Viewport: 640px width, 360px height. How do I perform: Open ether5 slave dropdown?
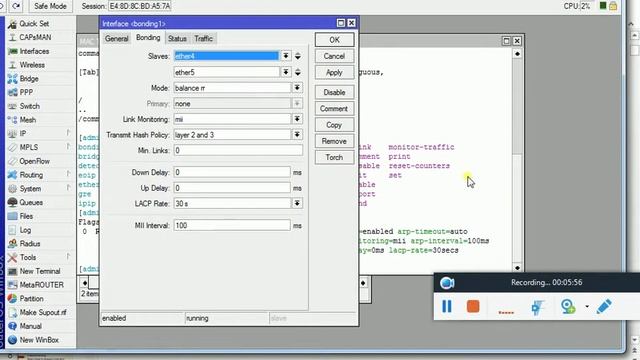click(x=286, y=72)
